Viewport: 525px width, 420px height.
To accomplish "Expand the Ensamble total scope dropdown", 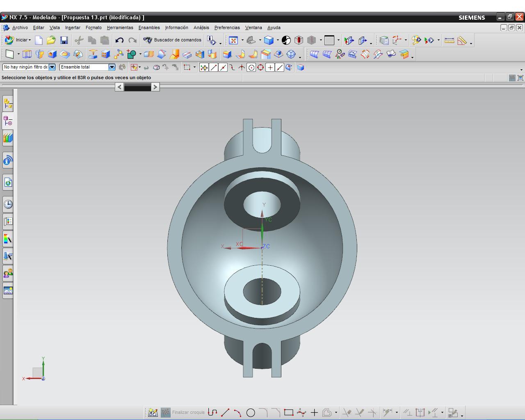I will pos(112,67).
